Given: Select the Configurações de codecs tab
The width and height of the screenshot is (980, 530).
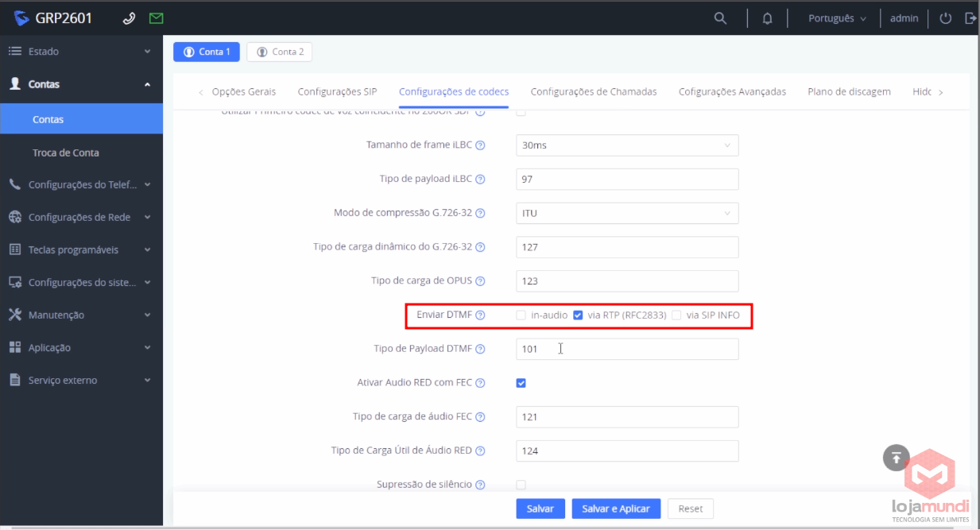Looking at the screenshot, I should tap(454, 91).
